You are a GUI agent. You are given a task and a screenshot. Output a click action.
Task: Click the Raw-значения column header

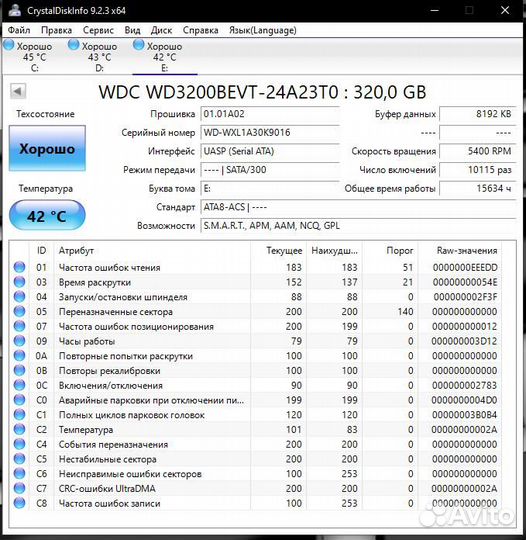click(x=460, y=250)
